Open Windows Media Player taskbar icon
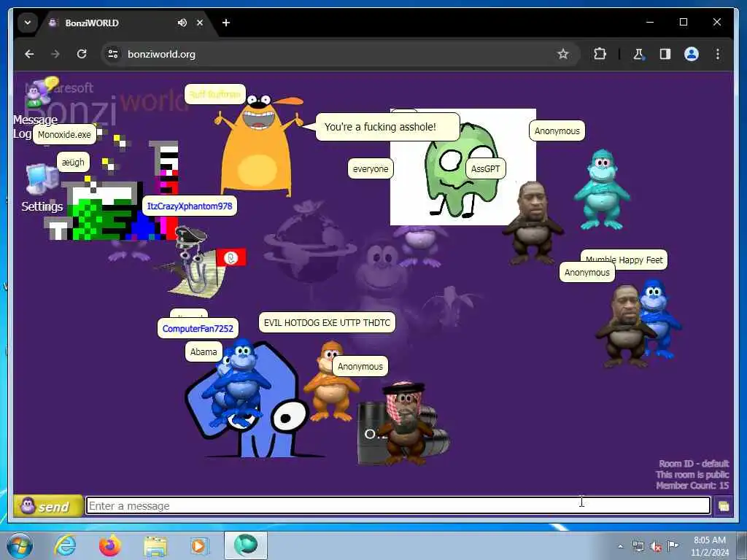This screenshot has height=560, width=747. point(199,546)
